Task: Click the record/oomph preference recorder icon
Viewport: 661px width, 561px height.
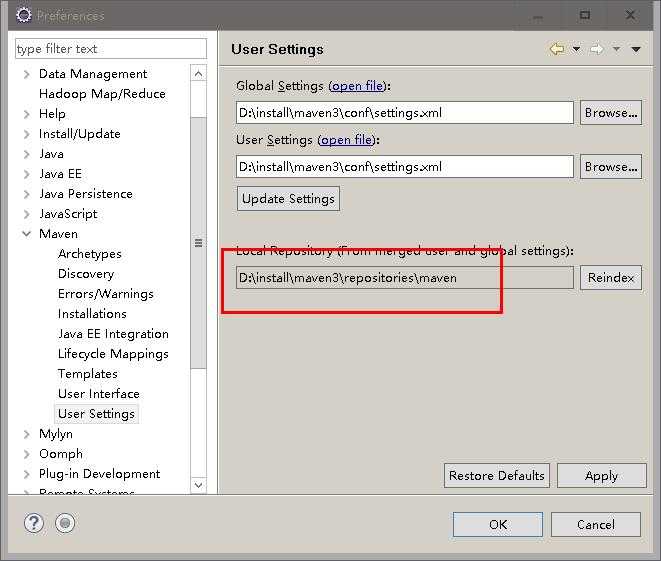Action: click(x=65, y=523)
